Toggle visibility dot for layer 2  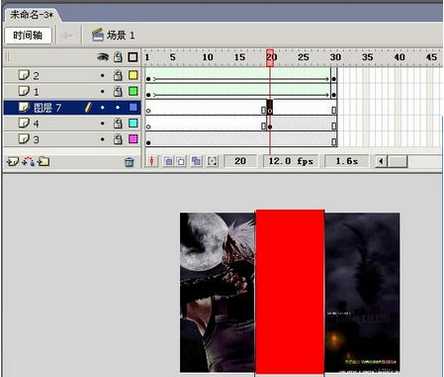[x=103, y=76]
